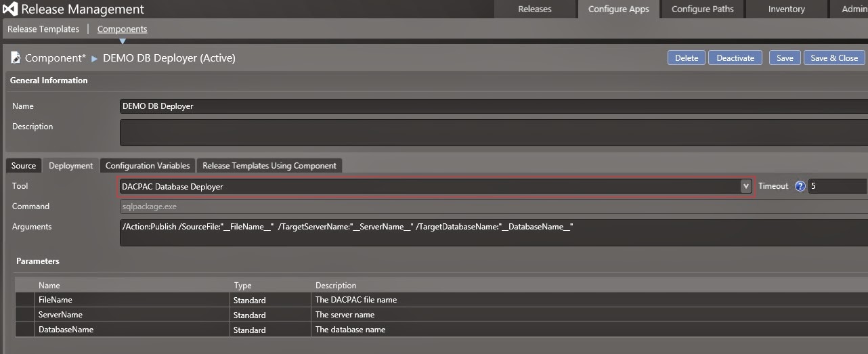Select the DatabaseName parameter row
The height and width of the screenshot is (354, 868).
pos(441,330)
